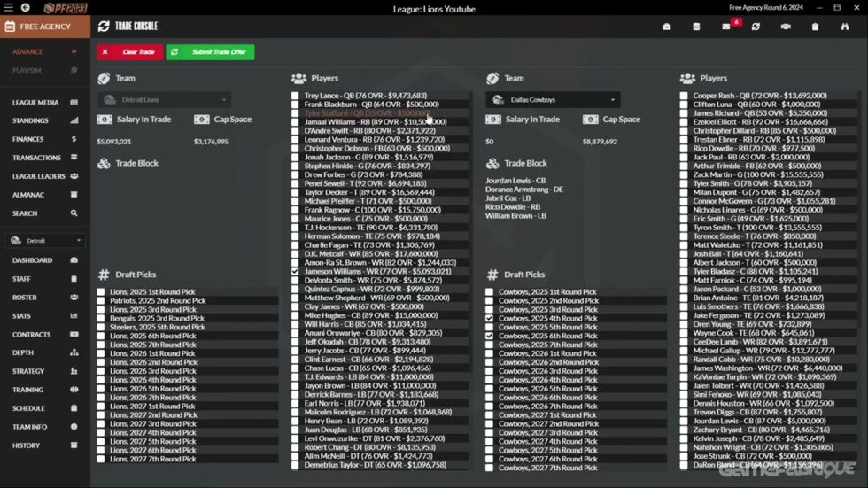Open the Dallas Cowboys team dropdown
This screenshot has height=488, width=868.
pyautogui.click(x=553, y=99)
